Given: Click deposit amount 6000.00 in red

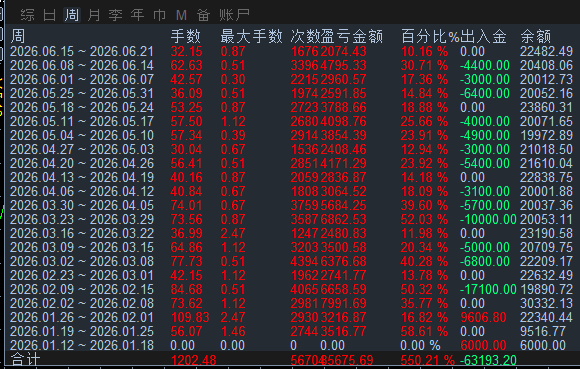Looking at the screenshot, I should (x=483, y=345).
